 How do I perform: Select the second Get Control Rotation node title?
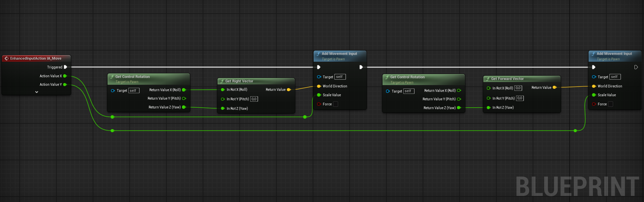(x=407, y=77)
